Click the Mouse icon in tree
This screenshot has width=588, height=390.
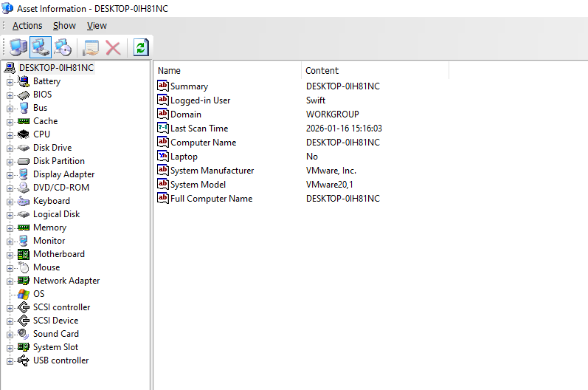pyautogui.click(x=24, y=267)
